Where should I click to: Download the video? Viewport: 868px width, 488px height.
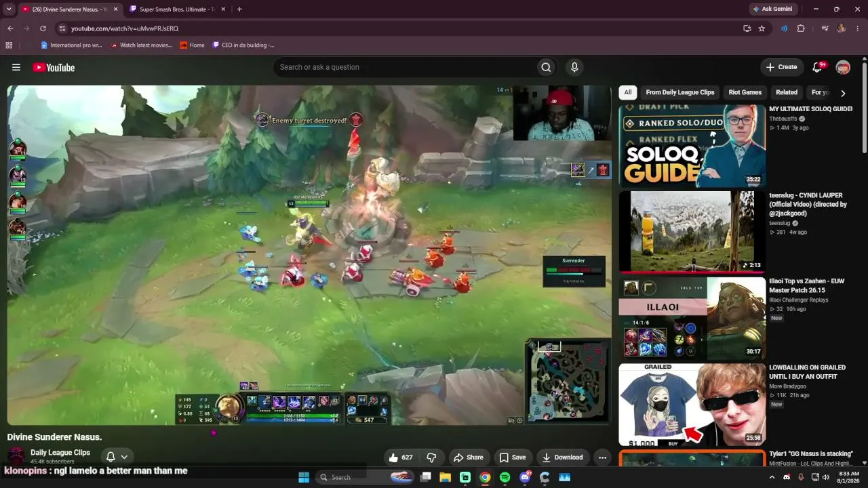(x=562, y=457)
